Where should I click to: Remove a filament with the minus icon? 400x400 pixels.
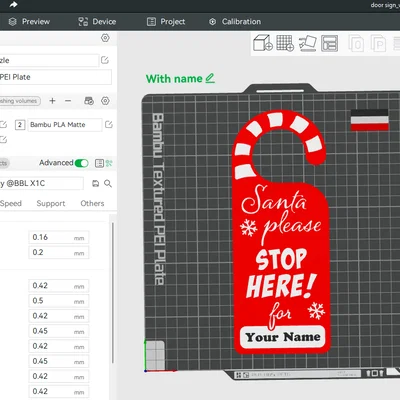click(x=68, y=101)
